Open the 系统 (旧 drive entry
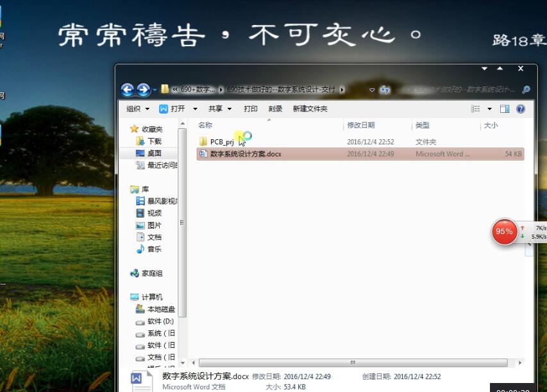The width and height of the screenshot is (547, 392). [x=155, y=334]
